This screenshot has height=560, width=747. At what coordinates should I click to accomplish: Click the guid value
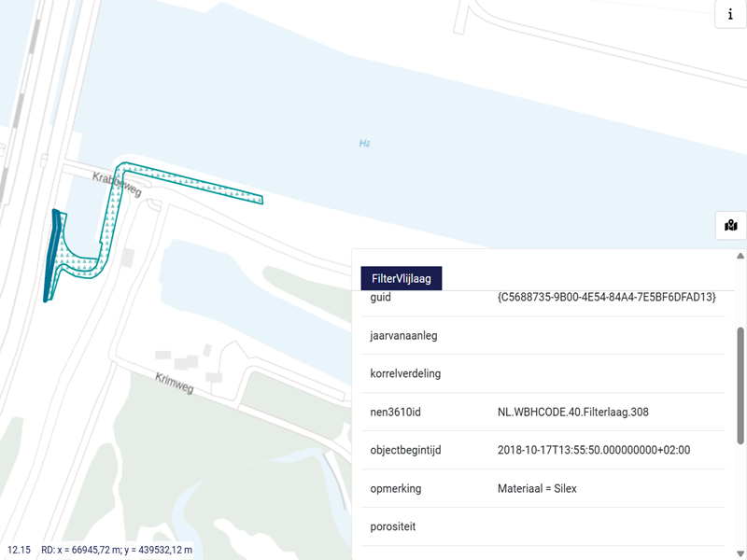(x=607, y=297)
